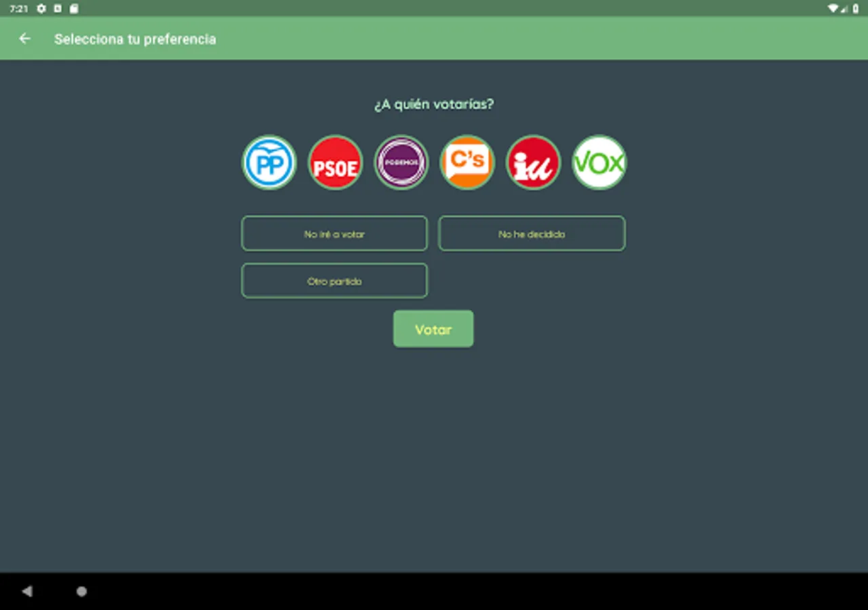
Task: Click the 'Selecciona tu preferencia' title
Action: 135,39
